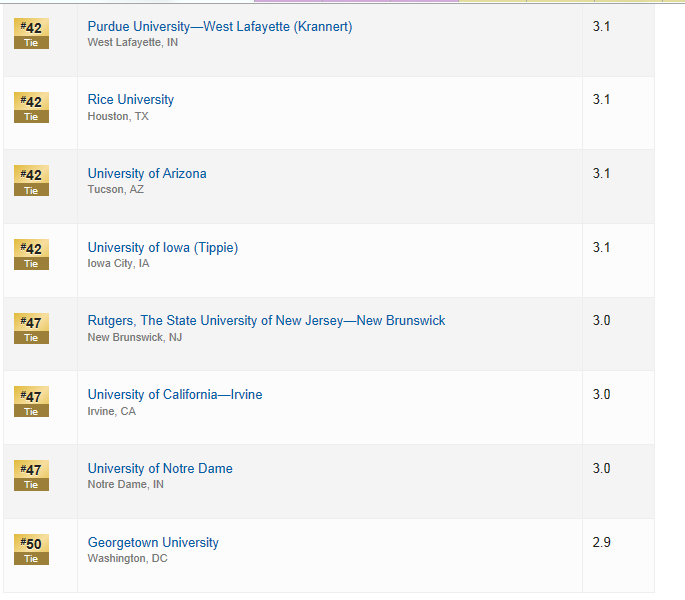This screenshot has height=600, width=685.
Task: Click the #42 Tie badge beside Purdue
Action: (x=31, y=34)
